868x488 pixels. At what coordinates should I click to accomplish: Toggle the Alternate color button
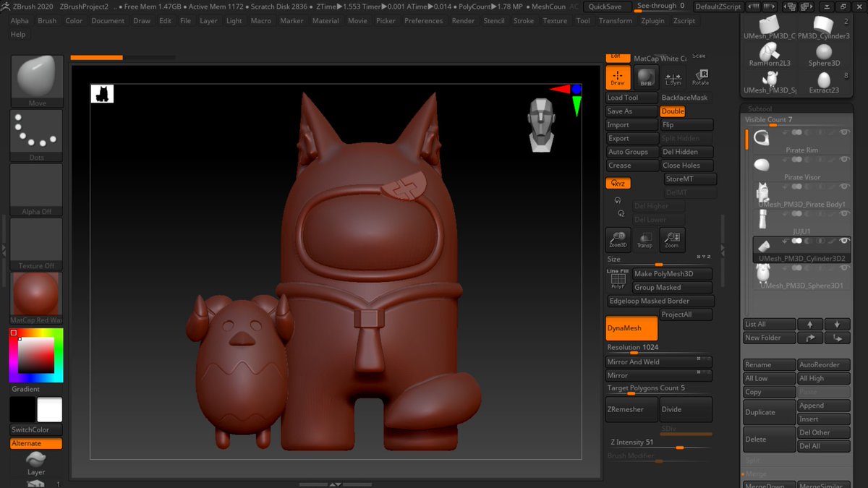click(36, 443)
